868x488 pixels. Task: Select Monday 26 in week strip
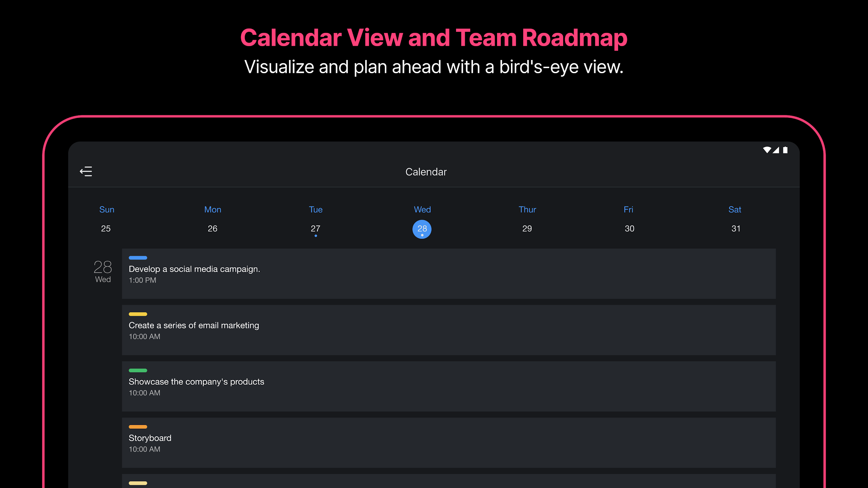coord(213,229)
